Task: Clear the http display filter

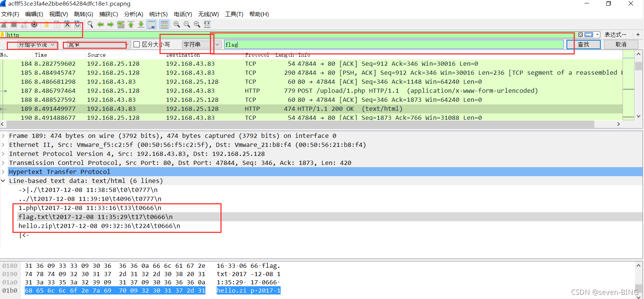Action: [x=580, y=35]
